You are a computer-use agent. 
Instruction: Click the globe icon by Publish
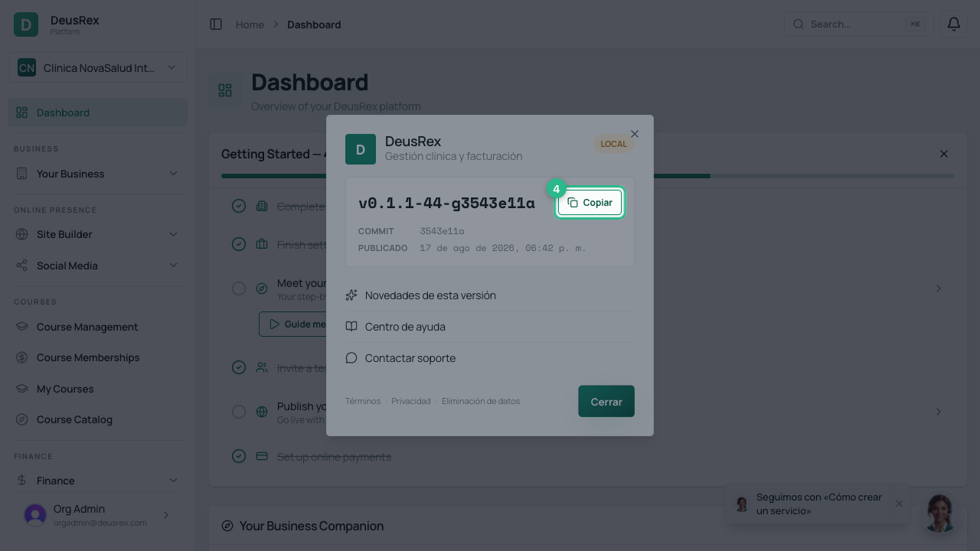(262, 412)
